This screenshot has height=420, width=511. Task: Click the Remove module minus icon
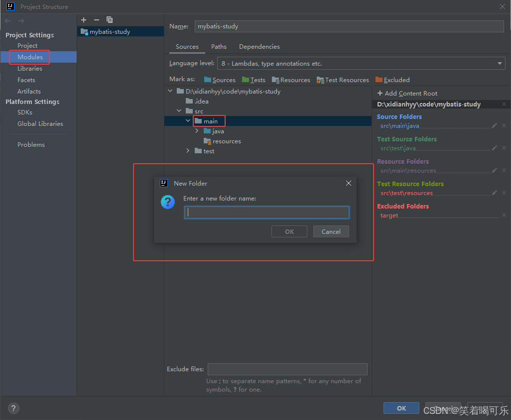97,20
